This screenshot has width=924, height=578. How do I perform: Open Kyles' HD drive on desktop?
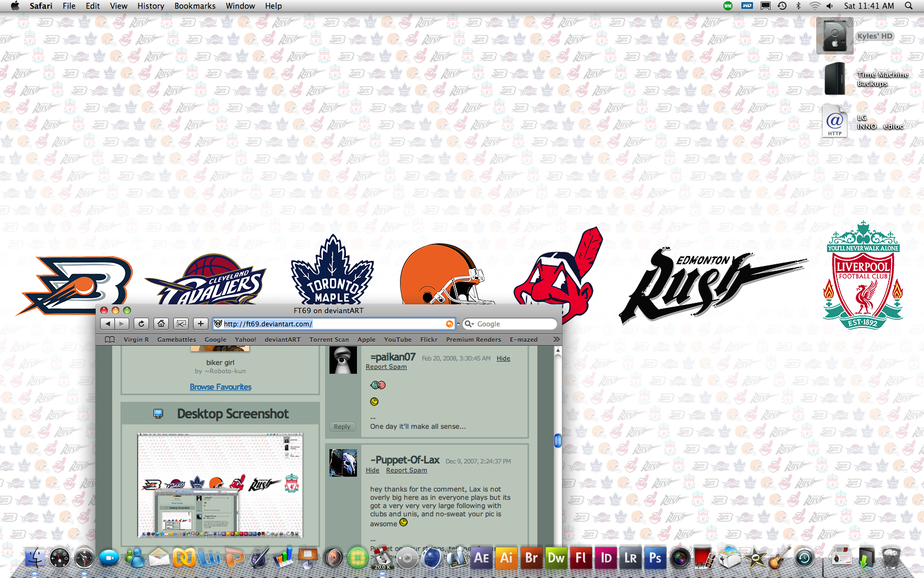click(835, 36)
